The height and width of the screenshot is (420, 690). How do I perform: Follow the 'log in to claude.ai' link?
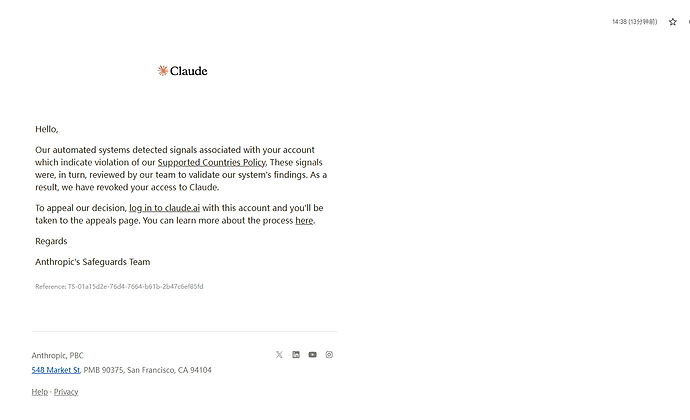pos(164,208)
